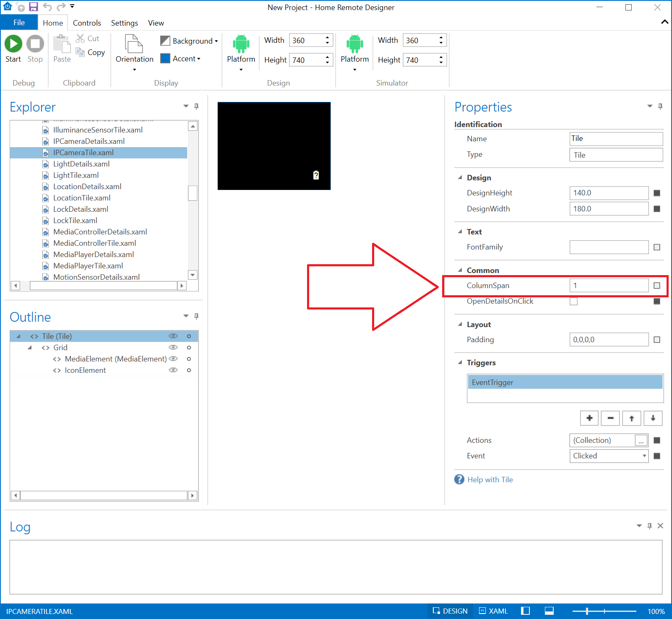672x619 pixels.
Task: Save the project from the title bar
Action: point(34,7)
